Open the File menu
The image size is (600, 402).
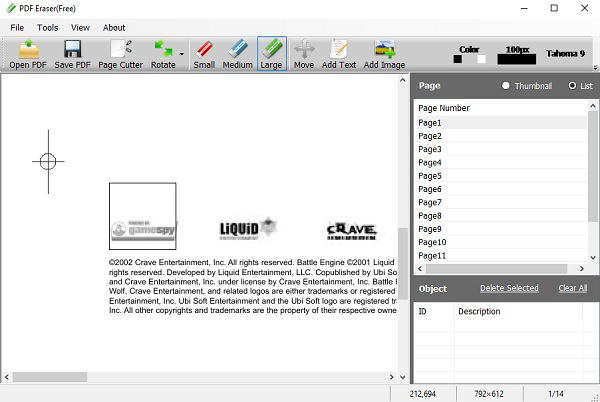pos(17,28)
